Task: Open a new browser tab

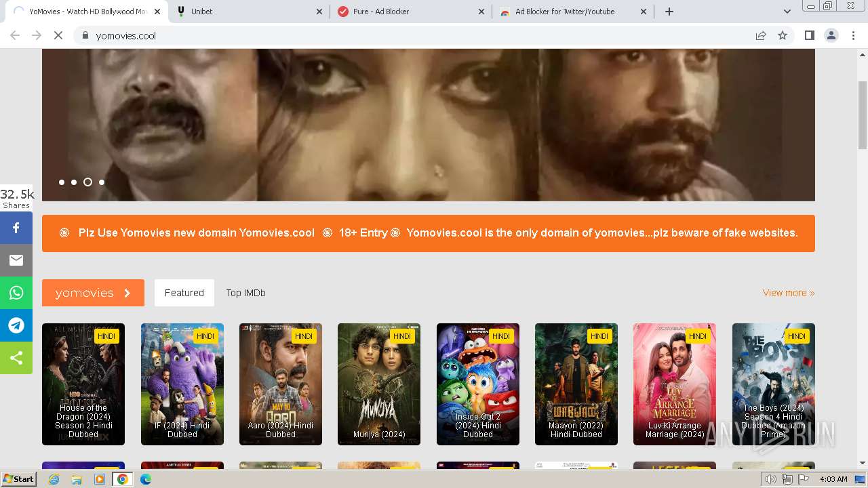Action: pos(669,12)
